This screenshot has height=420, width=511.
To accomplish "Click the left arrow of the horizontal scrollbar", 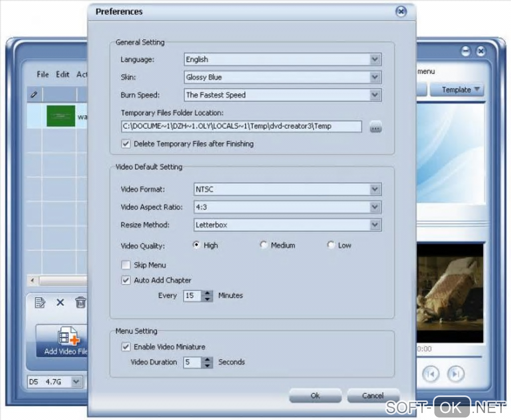I will 32,280.
